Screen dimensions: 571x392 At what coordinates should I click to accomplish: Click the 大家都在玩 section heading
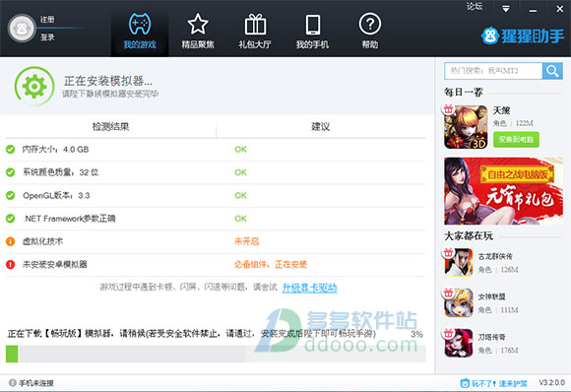[x=469, y=236]
